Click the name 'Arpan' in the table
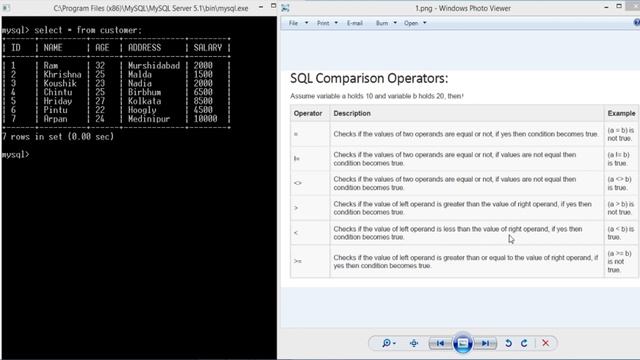640x360 pixels. 56,119
